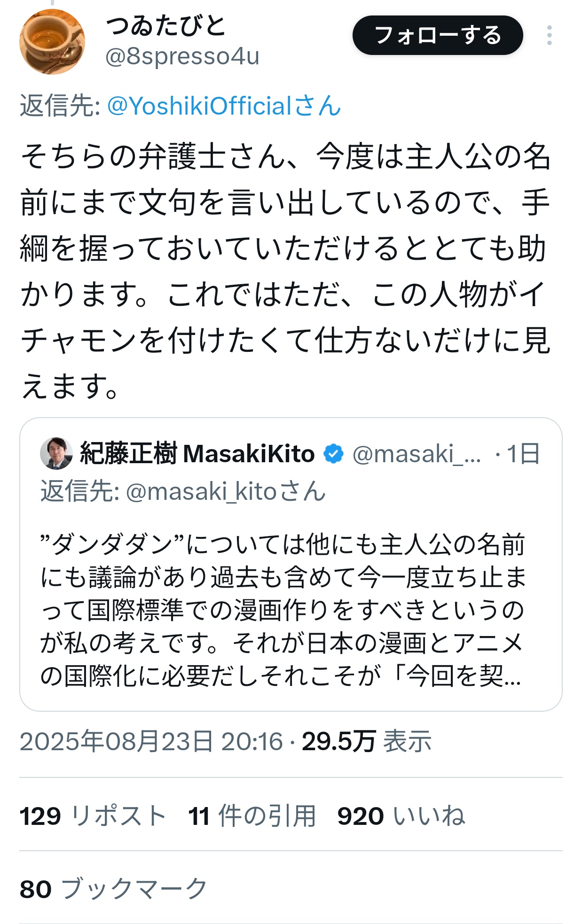
Task: Tap the blue verified badge icon
Action: (x=333, y=454)
